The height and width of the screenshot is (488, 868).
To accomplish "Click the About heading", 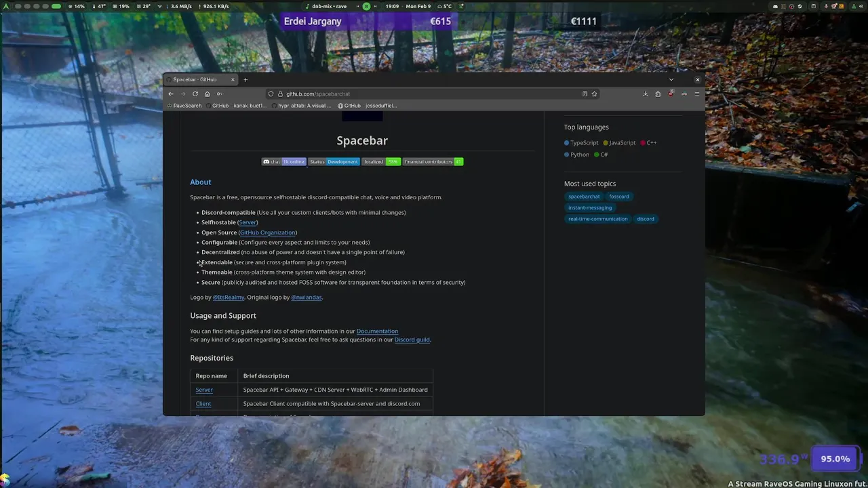I will coord(201,182).
